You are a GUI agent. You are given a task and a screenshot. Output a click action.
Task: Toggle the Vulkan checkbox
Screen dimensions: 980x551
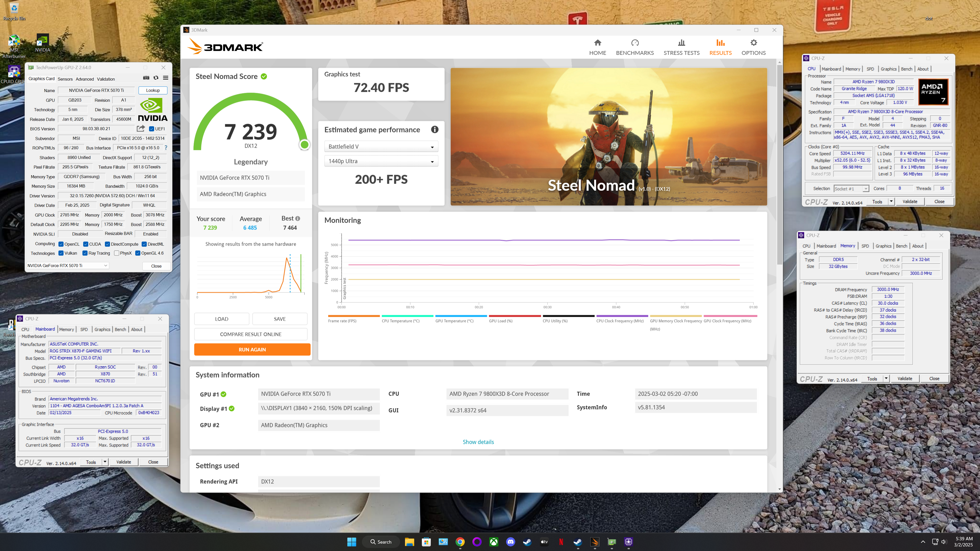coord(61,253)
